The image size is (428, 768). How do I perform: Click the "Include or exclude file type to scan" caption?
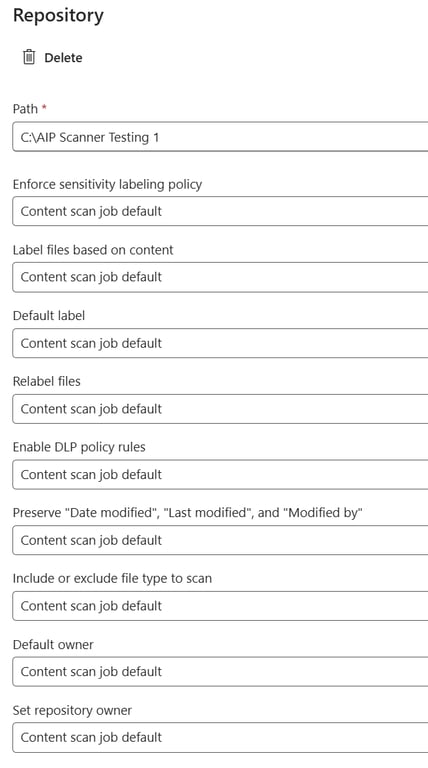tap(112, 578)
